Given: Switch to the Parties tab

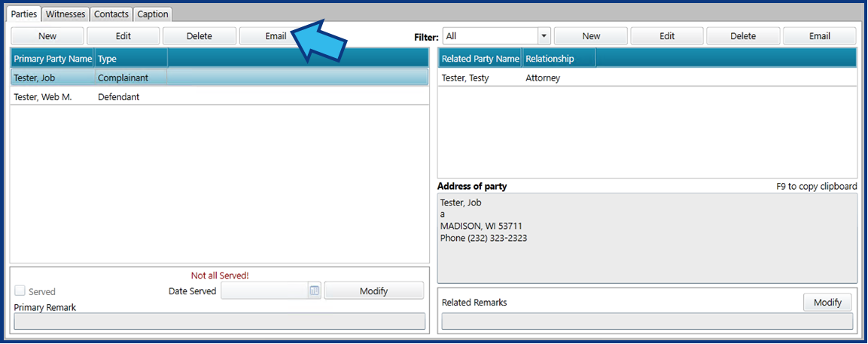Looking at the screenshot, I should tap(24, 14).
